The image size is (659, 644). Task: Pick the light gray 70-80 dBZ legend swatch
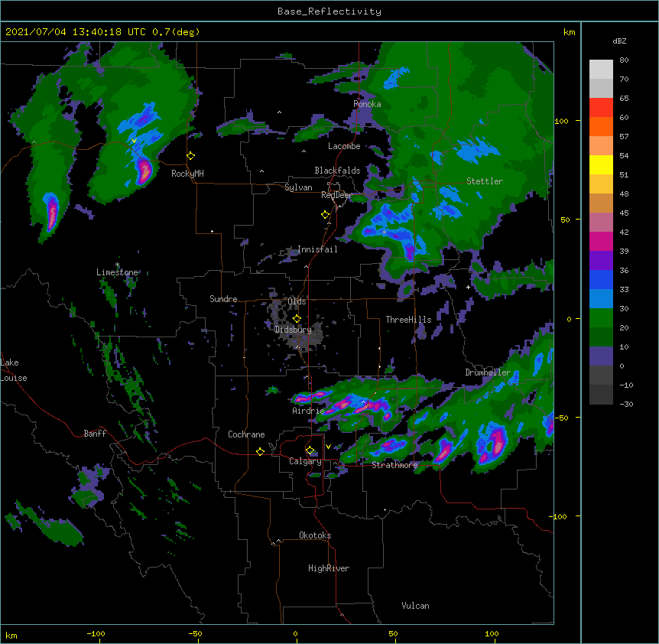click(x=601, y=70)
